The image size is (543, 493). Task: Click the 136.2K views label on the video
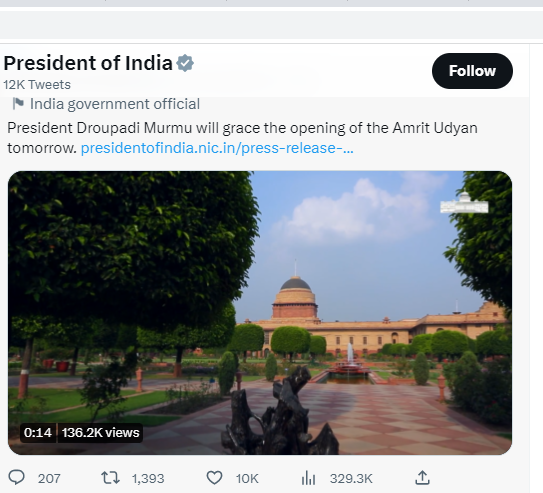[100, 433]
